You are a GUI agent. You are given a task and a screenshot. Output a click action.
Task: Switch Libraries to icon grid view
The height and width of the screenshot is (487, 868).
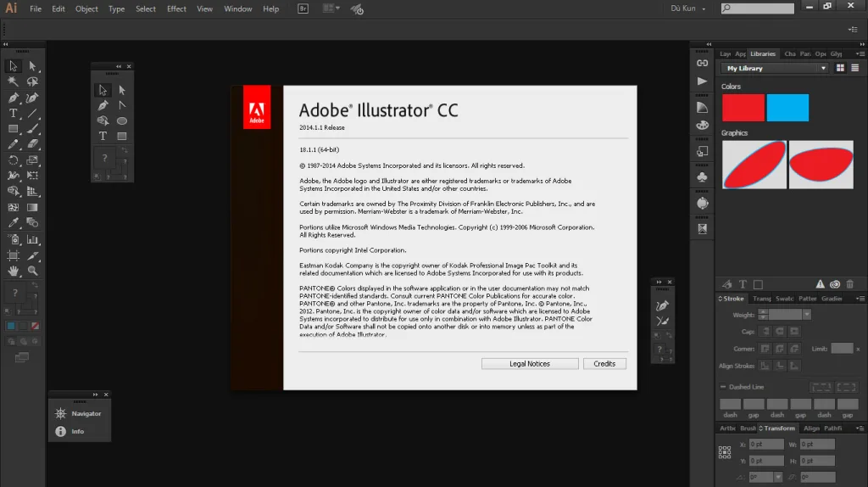point(840,68)
